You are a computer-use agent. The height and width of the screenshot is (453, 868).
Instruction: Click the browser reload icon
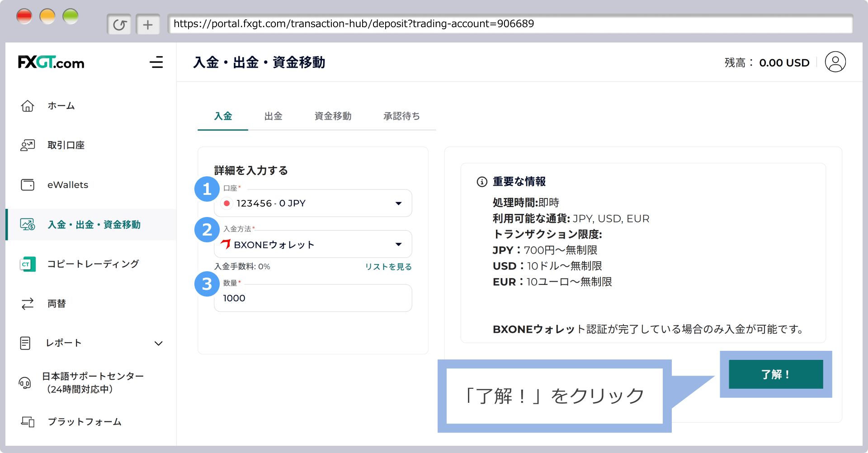coord(119,24)
